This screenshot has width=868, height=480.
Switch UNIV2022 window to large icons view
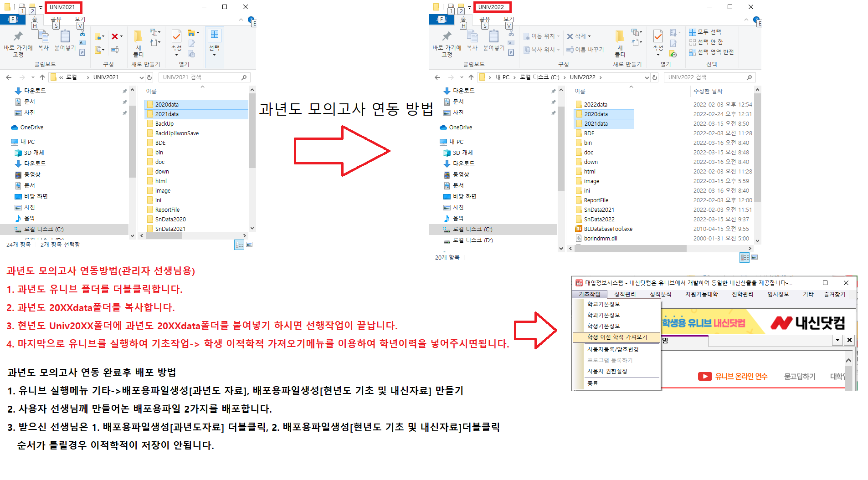point(755,257)
